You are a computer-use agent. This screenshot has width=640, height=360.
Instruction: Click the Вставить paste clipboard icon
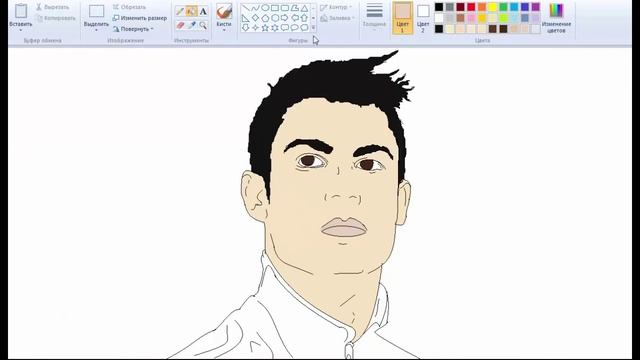(x=21, y=11)
